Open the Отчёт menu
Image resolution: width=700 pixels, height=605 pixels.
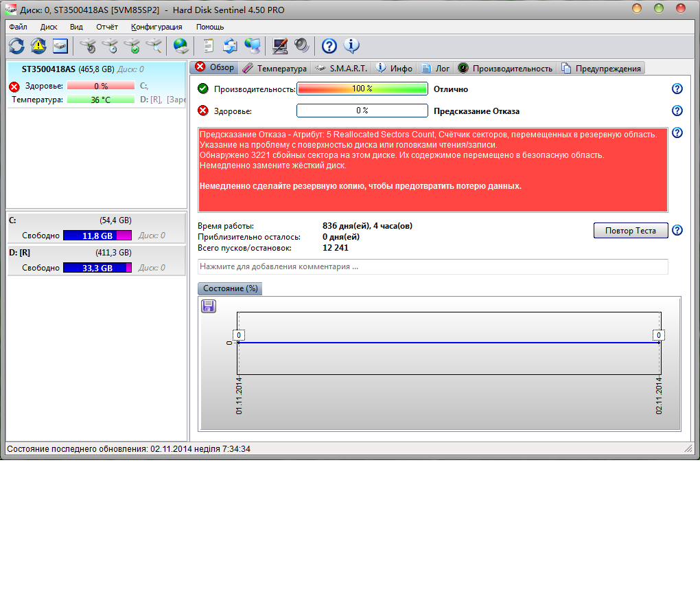click(x=107, y=27)
